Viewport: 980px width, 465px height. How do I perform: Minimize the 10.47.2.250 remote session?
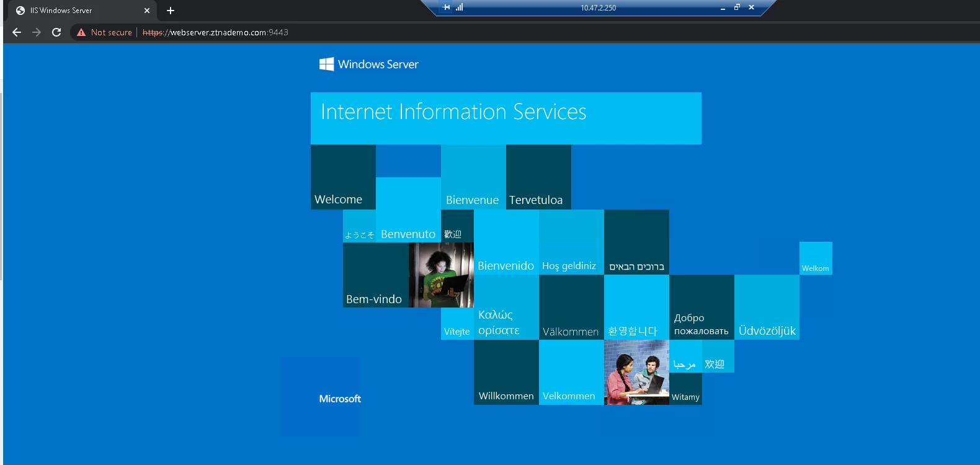723,8
